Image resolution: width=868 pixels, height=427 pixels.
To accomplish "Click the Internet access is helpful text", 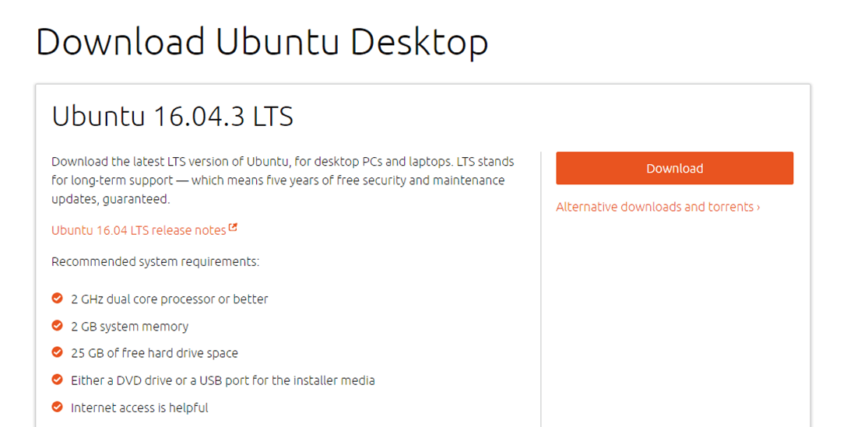I will coord(139,408).
